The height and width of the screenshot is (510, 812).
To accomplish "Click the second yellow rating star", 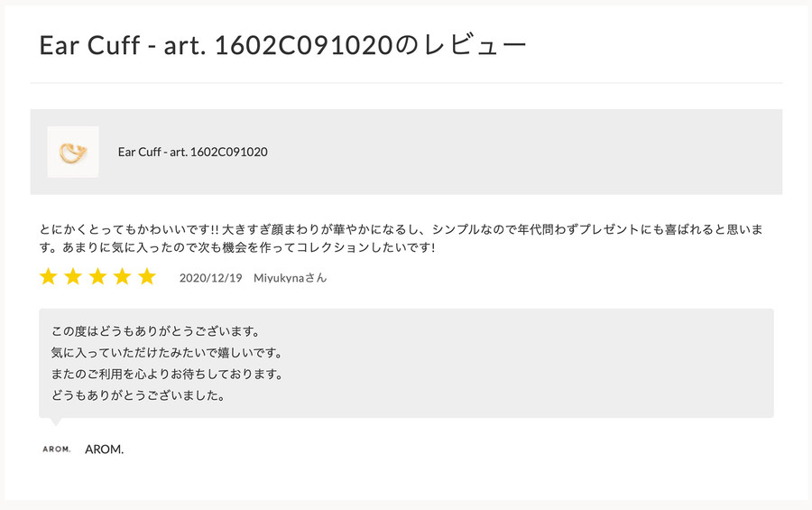I will (73, 277).
